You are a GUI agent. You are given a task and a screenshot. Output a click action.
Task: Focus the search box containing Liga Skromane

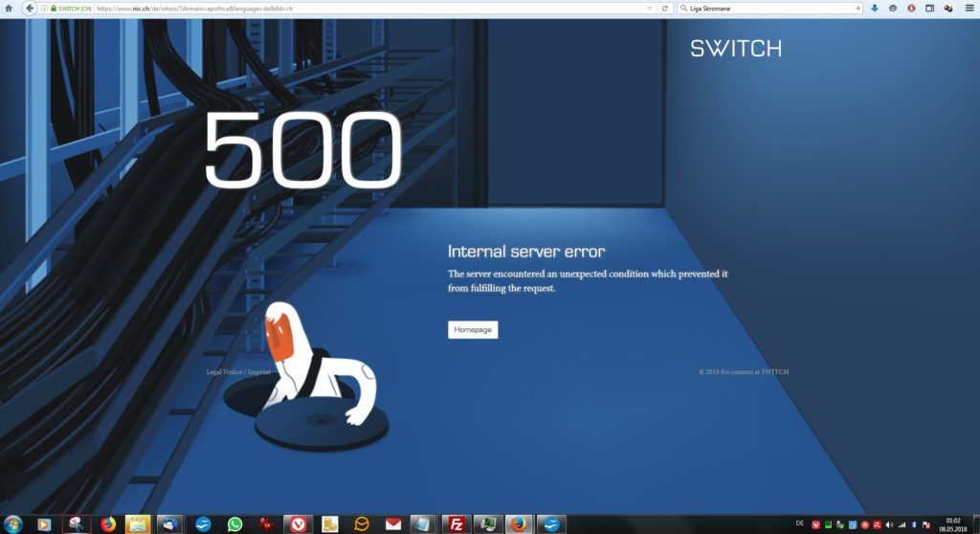769,8
